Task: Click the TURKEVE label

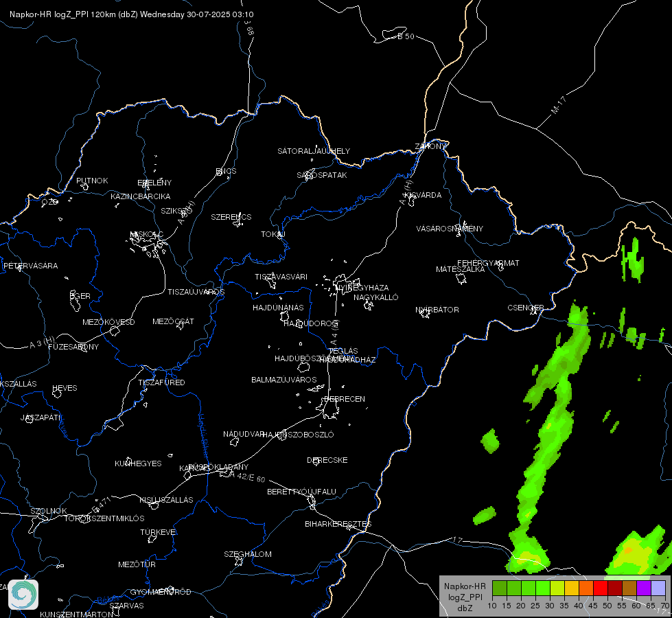Action: (158, 531)
